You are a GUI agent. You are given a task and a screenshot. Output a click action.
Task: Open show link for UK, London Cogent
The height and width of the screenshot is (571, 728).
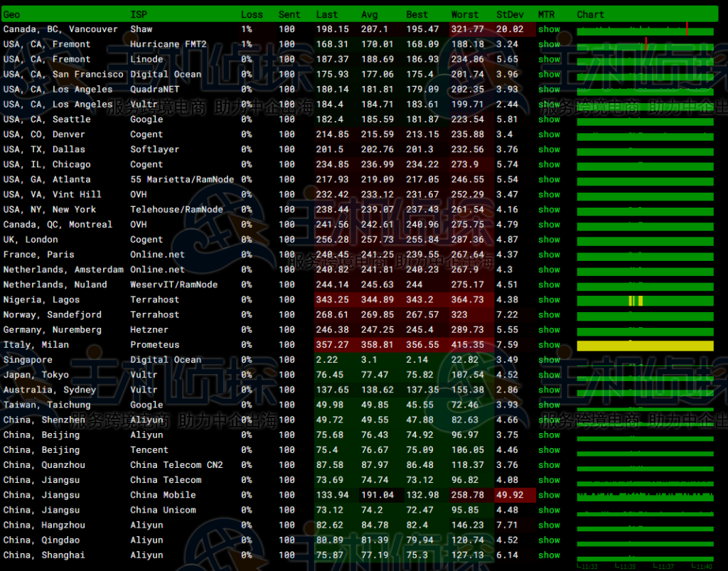[549, 240]
